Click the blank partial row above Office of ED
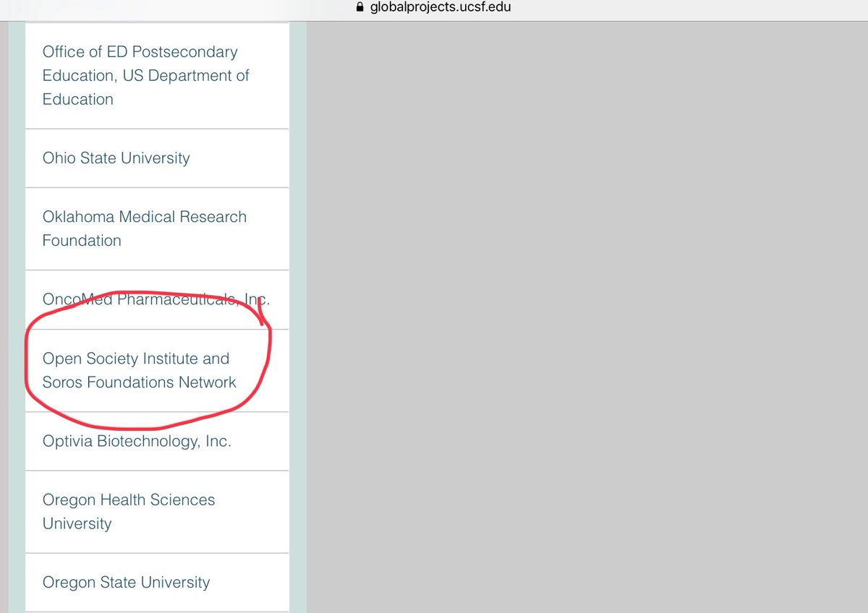This screenshot has height=613, width=868. 157,27
